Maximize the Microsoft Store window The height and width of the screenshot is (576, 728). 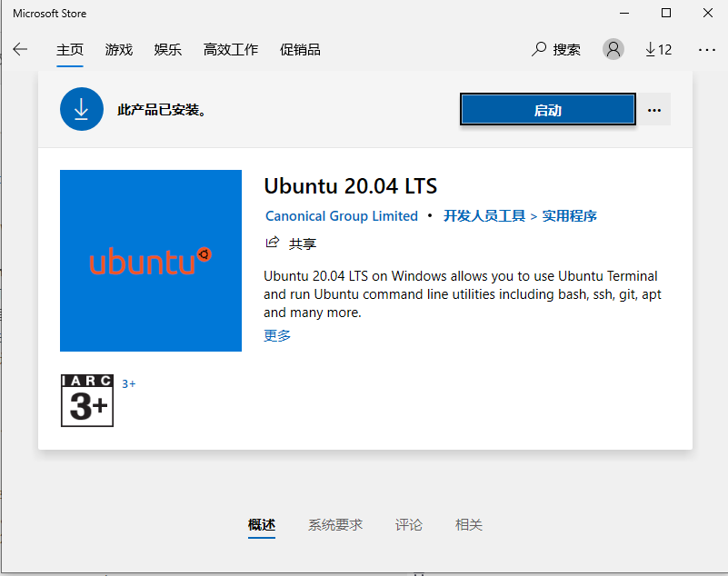coord(666,13)
